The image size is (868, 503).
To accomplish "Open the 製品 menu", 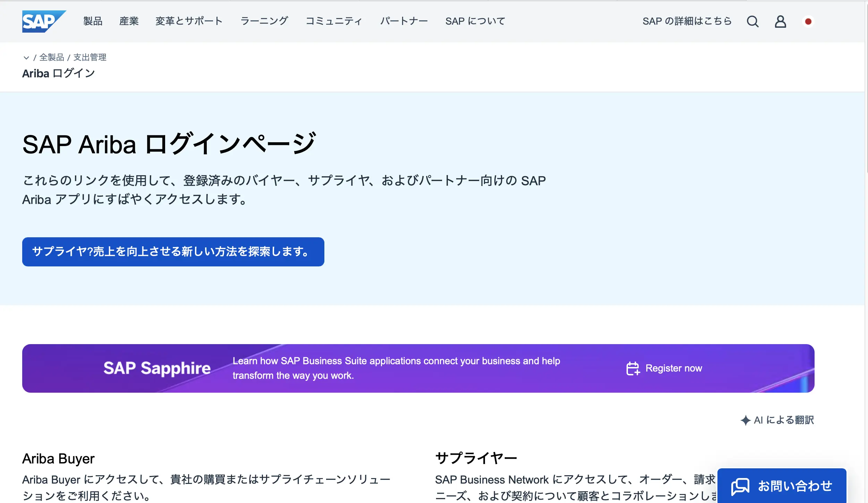I will pos(93,21).
